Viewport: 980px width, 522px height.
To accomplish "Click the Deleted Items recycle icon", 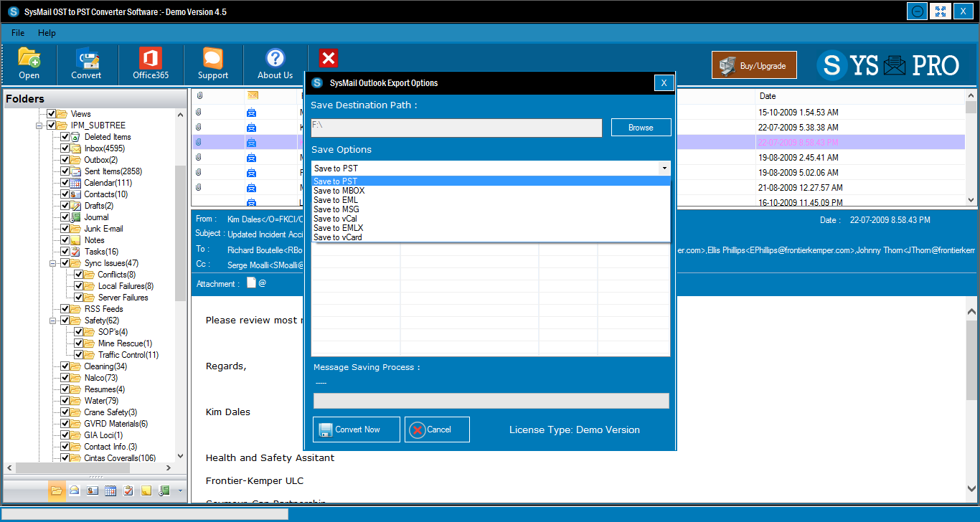I will 75,137.
